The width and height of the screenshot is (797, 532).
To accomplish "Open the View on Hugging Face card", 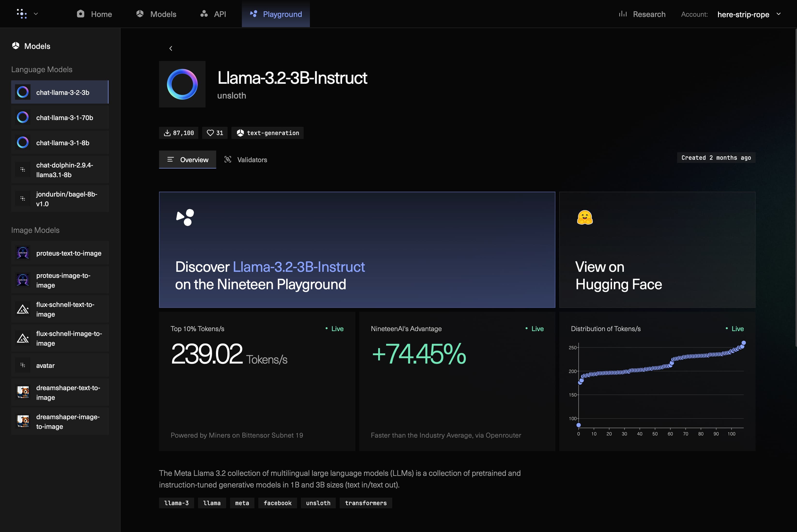I will pos(657,250).
